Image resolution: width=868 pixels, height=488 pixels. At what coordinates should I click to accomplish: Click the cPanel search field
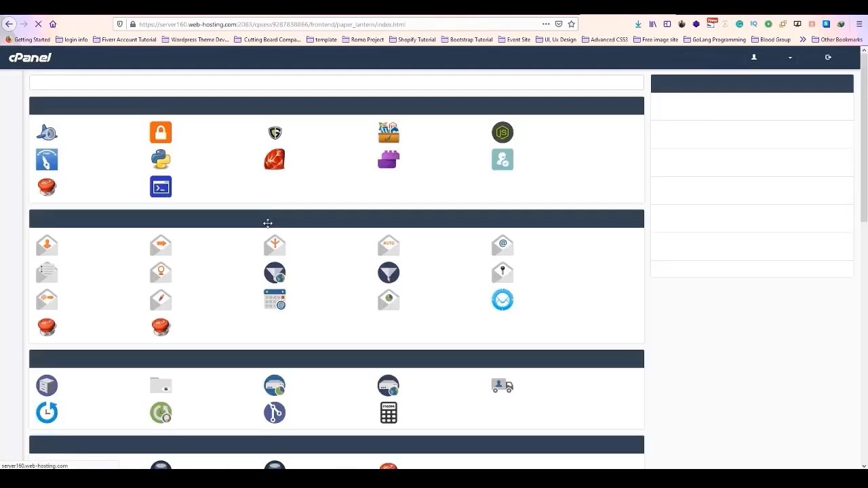[336, 83]
